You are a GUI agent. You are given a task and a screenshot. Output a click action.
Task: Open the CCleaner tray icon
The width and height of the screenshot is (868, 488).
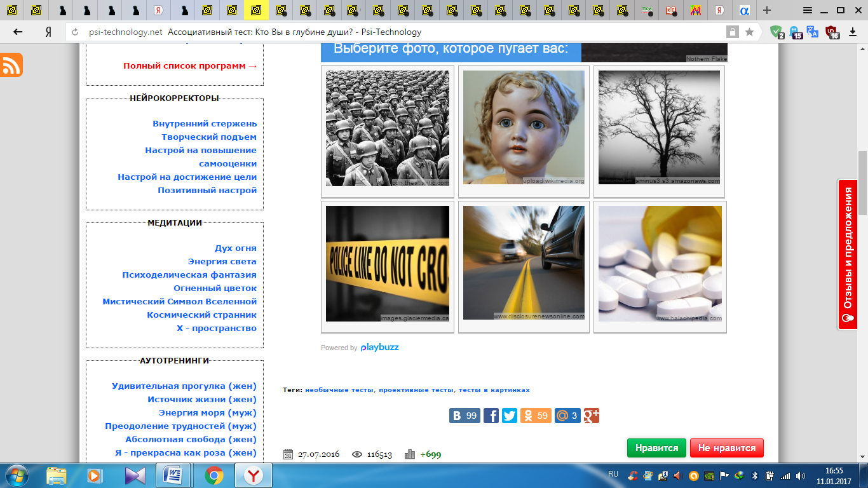632,475
